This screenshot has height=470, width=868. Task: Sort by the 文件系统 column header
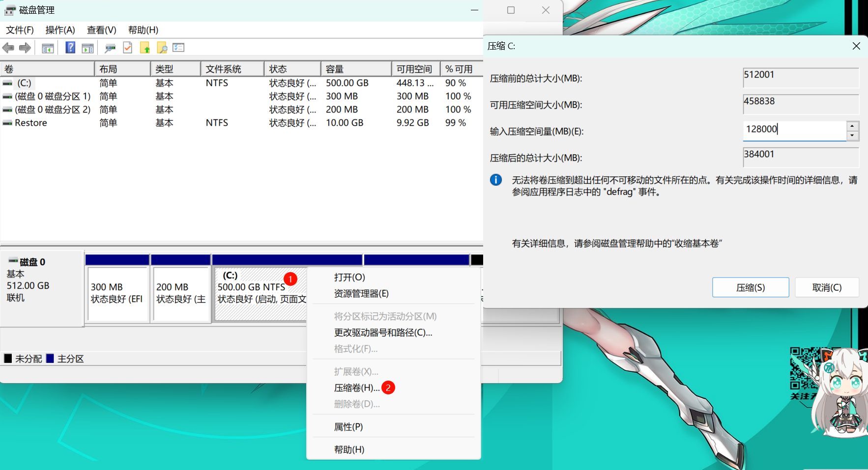click(x=232, y=69)
